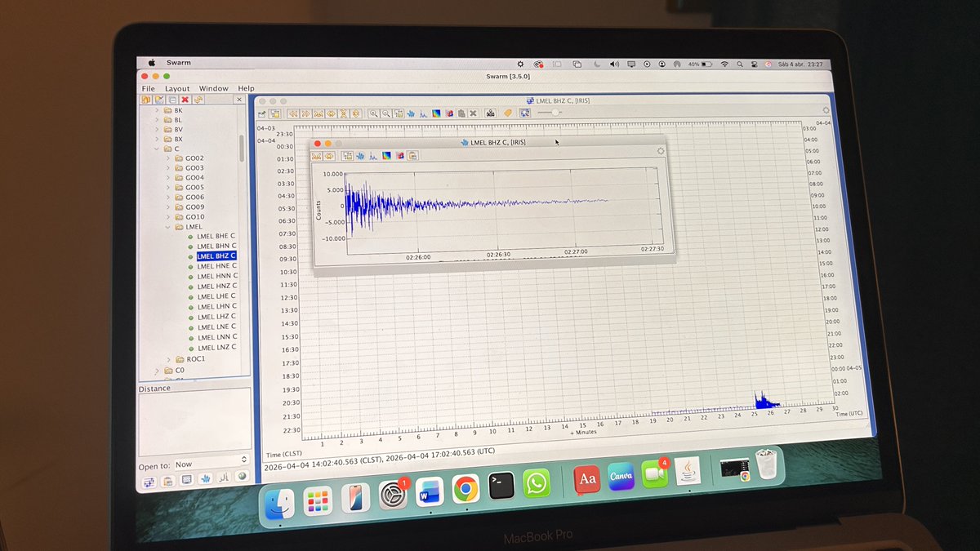Collapse the C network folder

pos(157,149)
